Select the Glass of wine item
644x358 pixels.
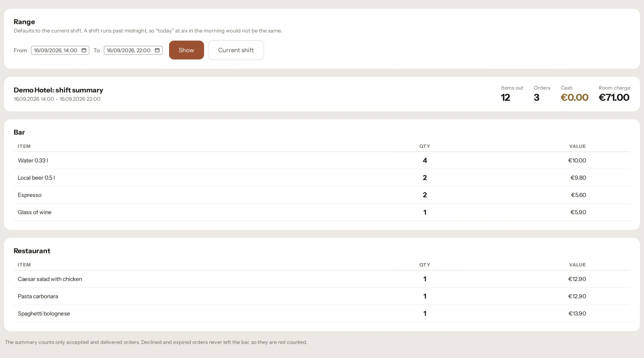click(34, 212)
